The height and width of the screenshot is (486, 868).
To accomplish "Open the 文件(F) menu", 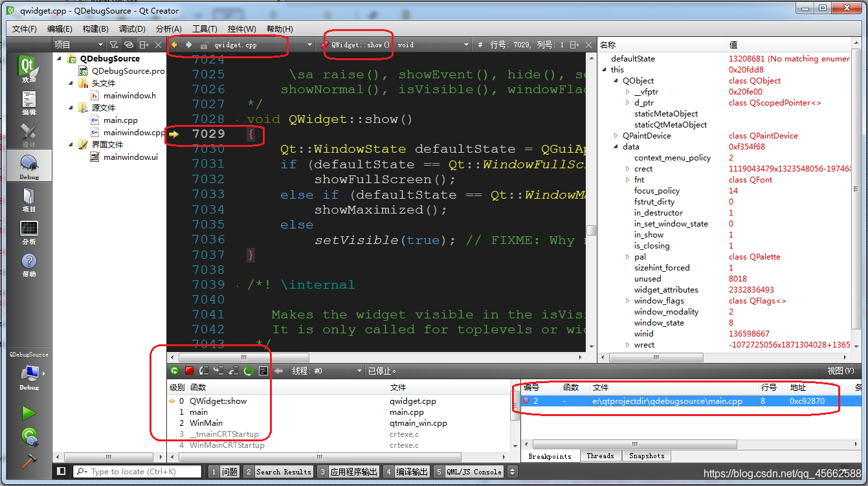I will [x=25, y=29].
